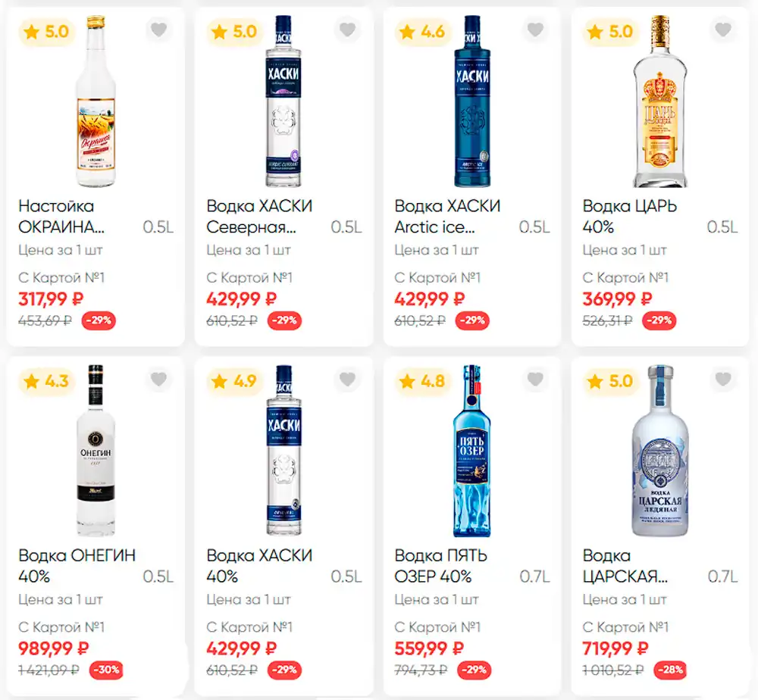View the ЦАРСКАЯ ледяная bottle image

tap(660, 450)
